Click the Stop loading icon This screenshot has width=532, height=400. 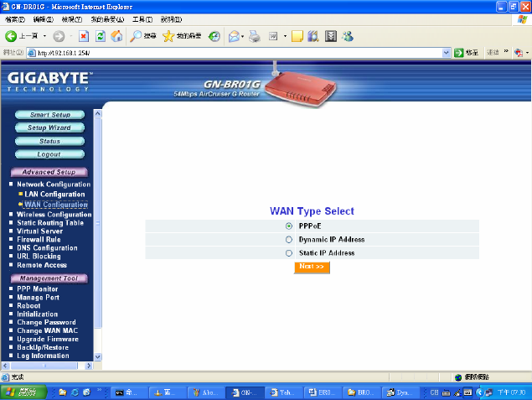pos(84,36)
